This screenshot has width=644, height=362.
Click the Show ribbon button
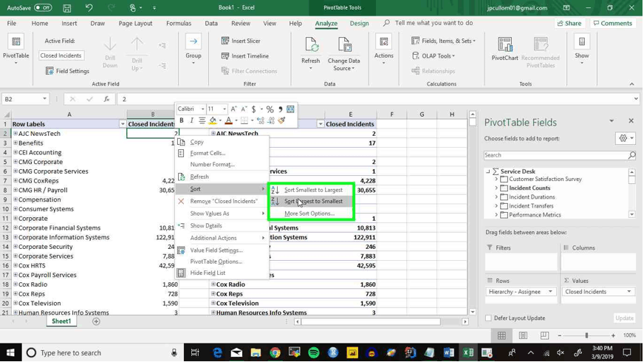581,50
